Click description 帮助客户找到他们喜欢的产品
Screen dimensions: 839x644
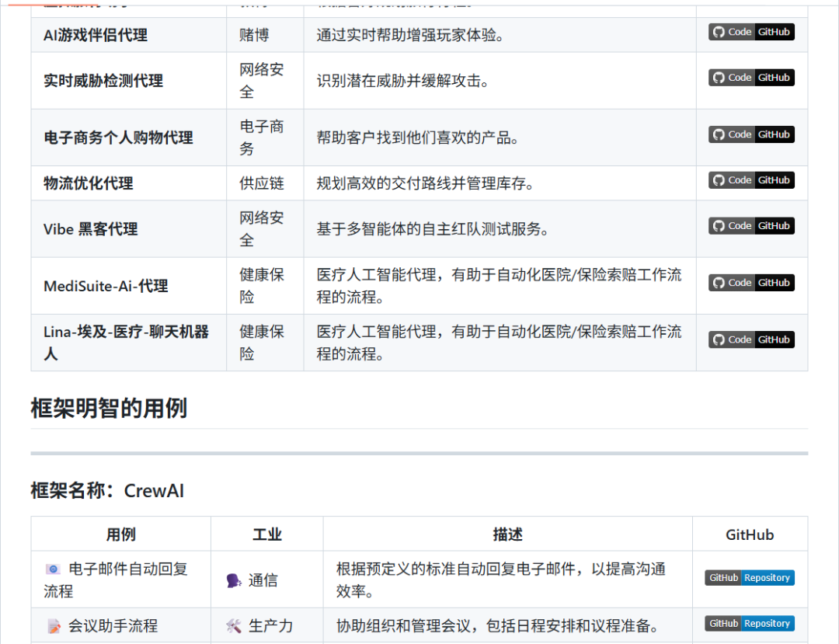[417, 138]
